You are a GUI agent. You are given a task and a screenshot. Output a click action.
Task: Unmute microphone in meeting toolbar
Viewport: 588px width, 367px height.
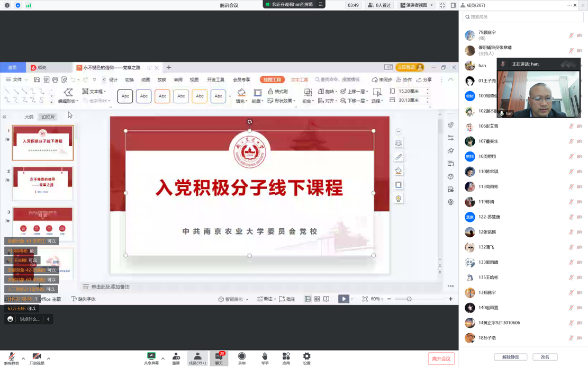click(11, 357)
